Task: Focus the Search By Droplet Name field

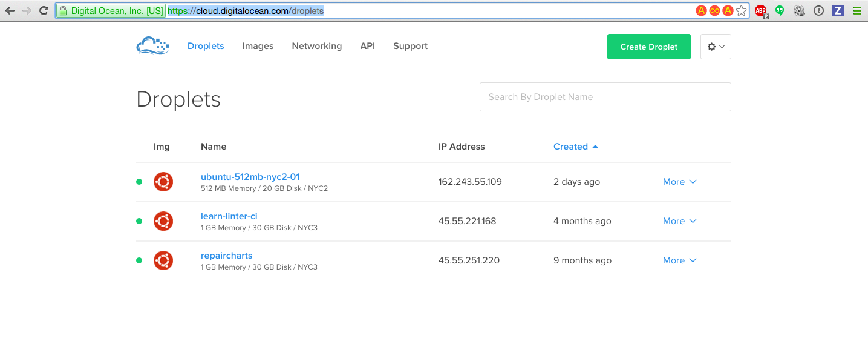Action: coord(605,97)
